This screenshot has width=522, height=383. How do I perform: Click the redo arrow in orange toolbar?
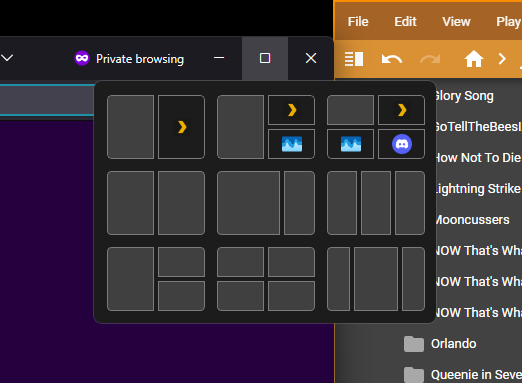click(x=430, y=59)
